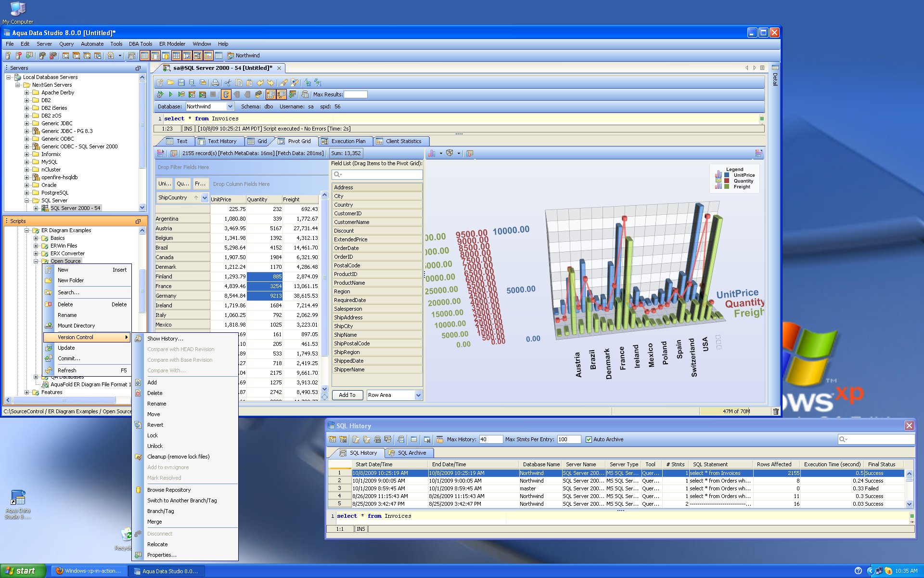Screen dimensions: 924x578
Task: Click the Register Server icon in main toolbar
Action: pyautogui.click(x=8, y=55)
